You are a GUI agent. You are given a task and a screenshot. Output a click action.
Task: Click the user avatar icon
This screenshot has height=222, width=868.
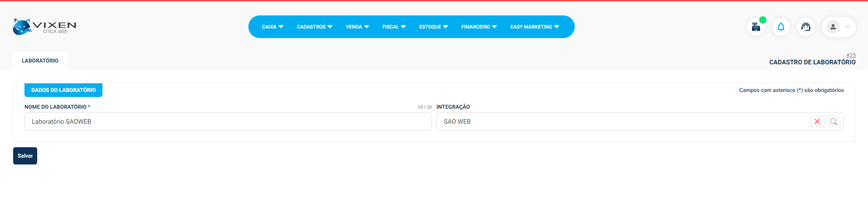[833, 27]
